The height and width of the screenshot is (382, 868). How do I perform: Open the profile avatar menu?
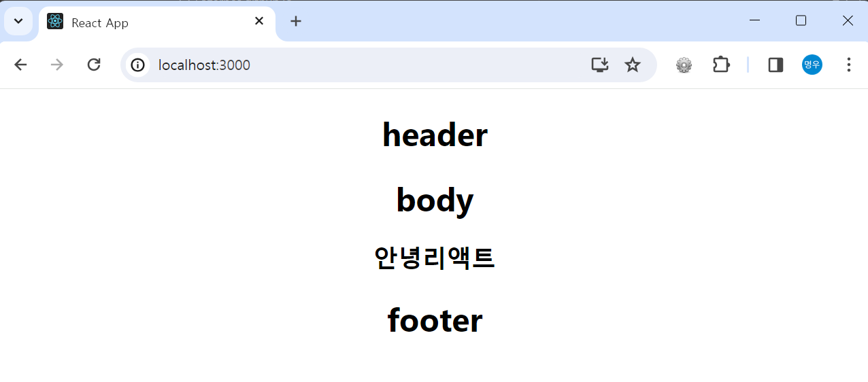pyautogui.click(x=812, y=65)
